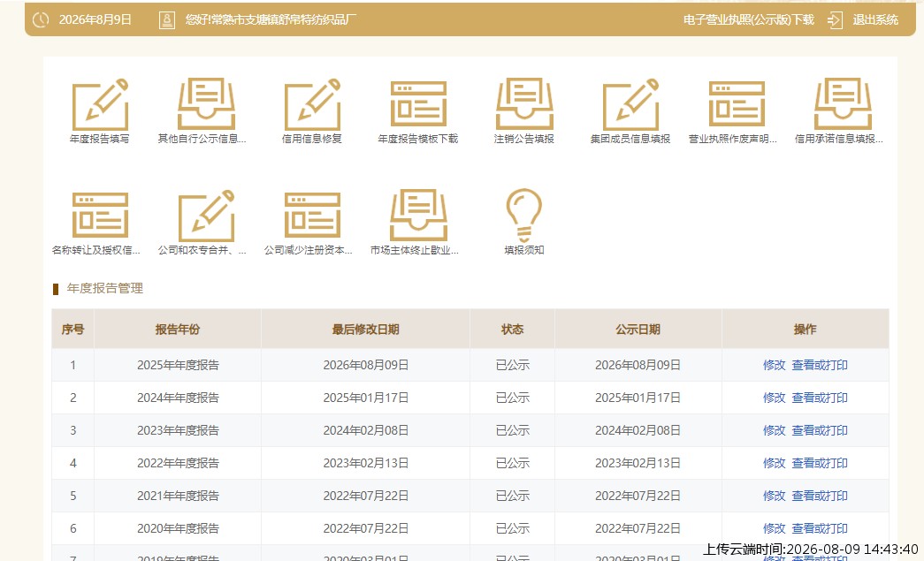Click the user avatar icon in header
This screenshot has width=924, height=561.
pyautogui.click(x=167, y=20)
